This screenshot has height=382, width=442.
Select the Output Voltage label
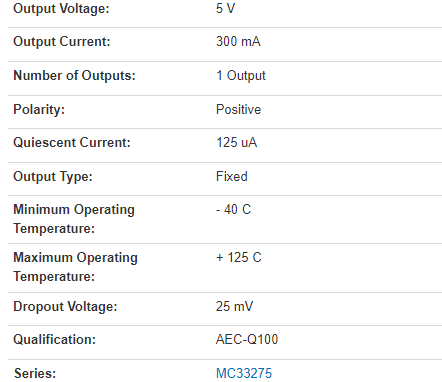(x=61, y=8)
